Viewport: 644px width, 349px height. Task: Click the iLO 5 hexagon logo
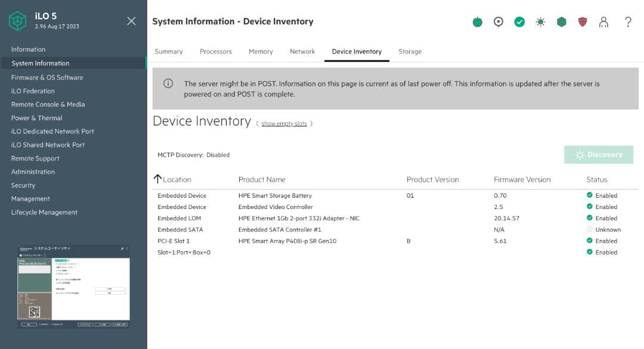18,21
